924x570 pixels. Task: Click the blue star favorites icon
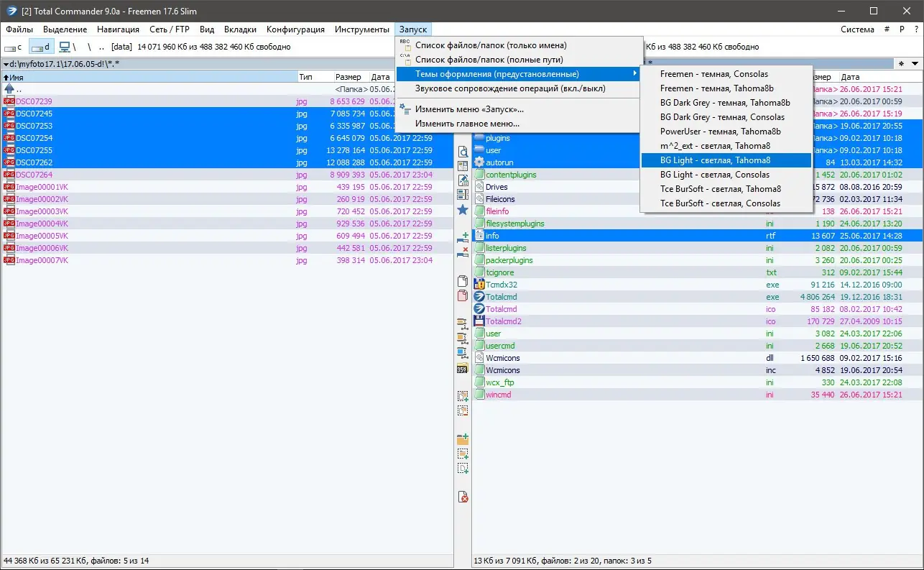click(463, 210)
